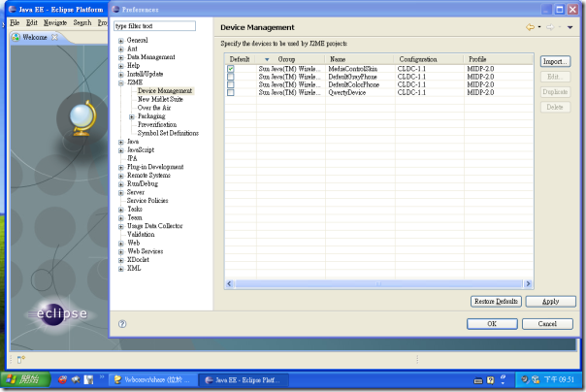
Task: Sort by the Configuration column header
Action: tap(430, 59)
